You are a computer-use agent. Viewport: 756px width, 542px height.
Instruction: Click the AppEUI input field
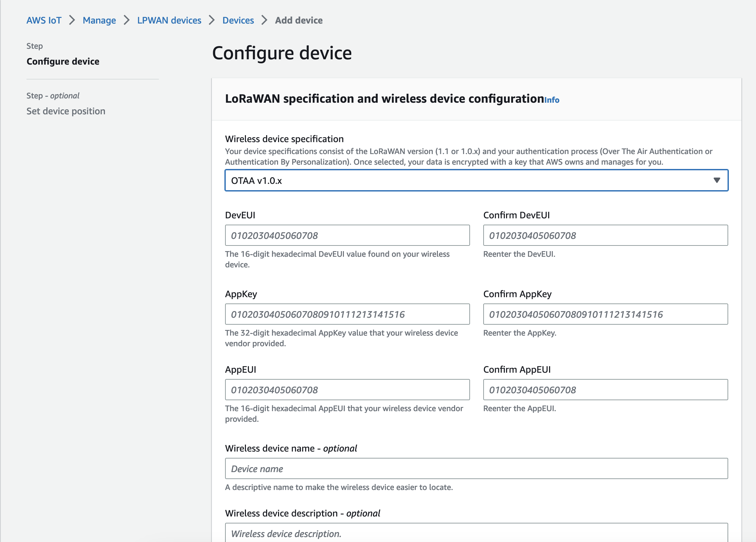(347, 390)
